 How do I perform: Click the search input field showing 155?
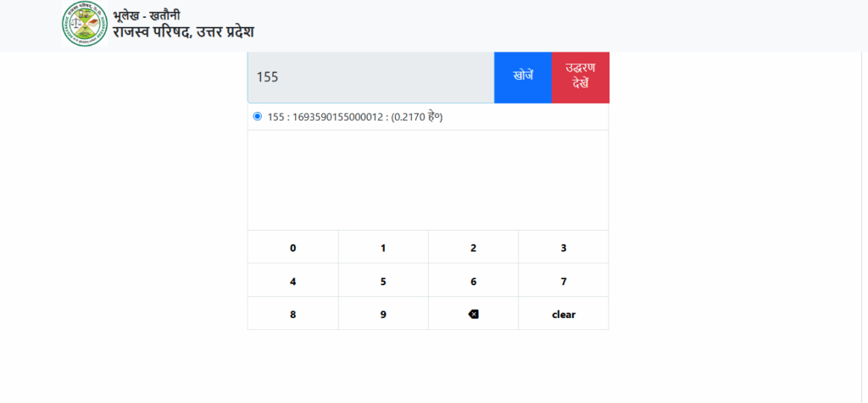[x=370, y=76]
